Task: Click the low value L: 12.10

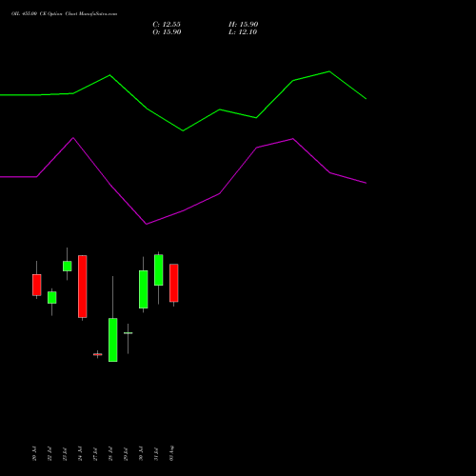Action: [x=243, y=32]
